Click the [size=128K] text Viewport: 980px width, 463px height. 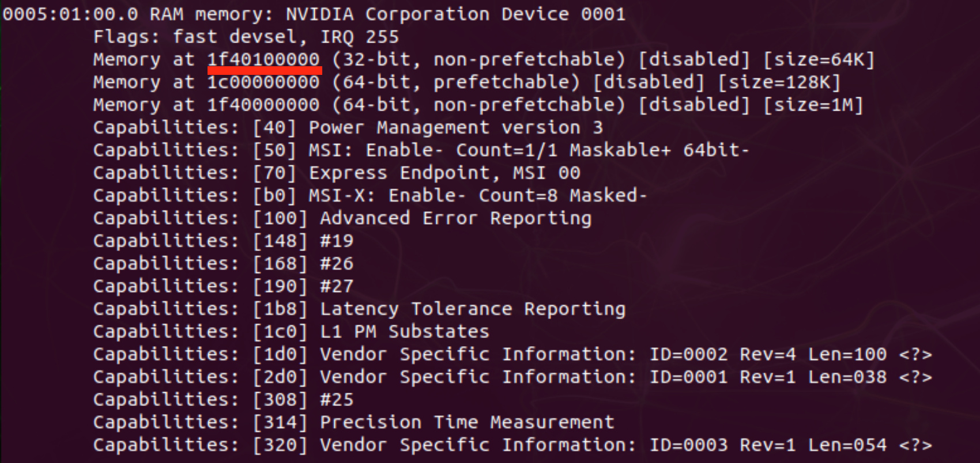coord(779,82)
